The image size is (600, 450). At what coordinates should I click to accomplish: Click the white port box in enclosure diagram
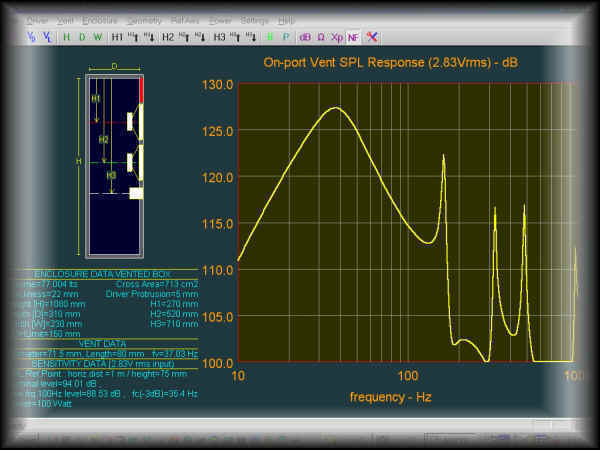pos(136,193)
